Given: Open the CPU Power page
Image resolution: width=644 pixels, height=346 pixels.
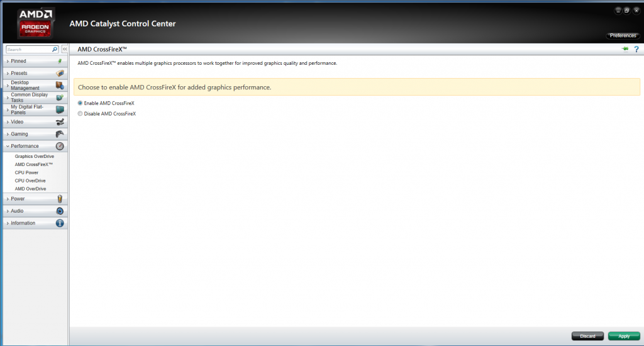Looking at the screenshot, I should click(27, 172).
